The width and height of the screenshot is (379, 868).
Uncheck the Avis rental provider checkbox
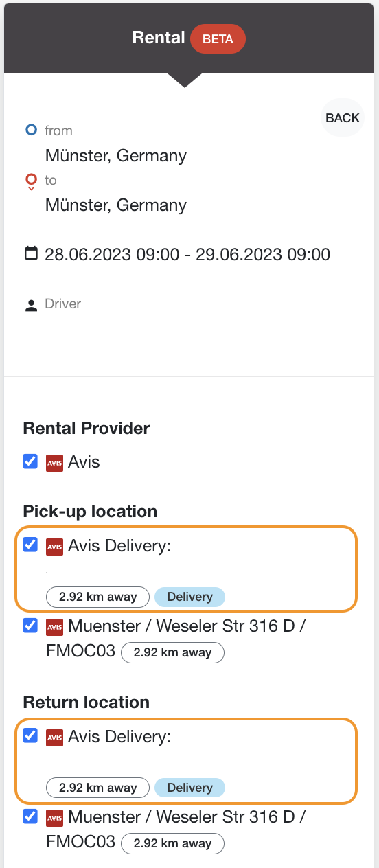[30, 461]
